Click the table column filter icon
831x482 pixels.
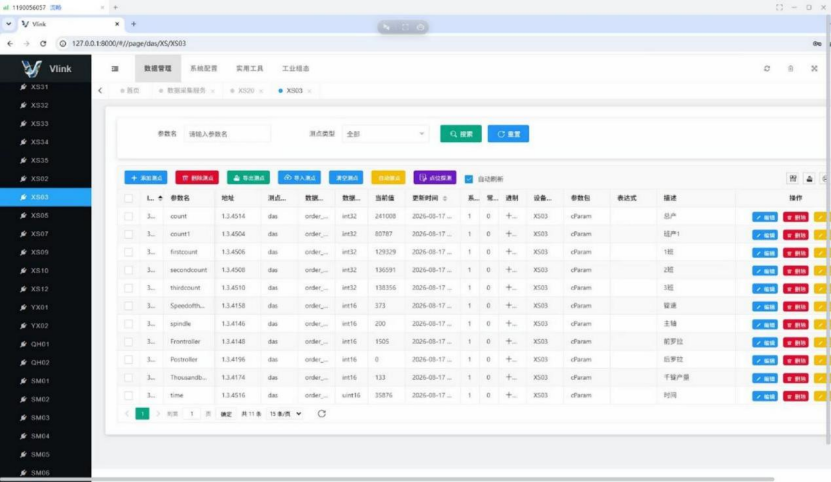[793, 179]
